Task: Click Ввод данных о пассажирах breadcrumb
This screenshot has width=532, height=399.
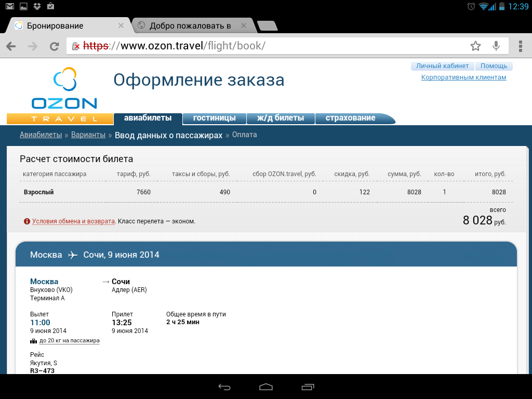Action: tap(168, 135)
